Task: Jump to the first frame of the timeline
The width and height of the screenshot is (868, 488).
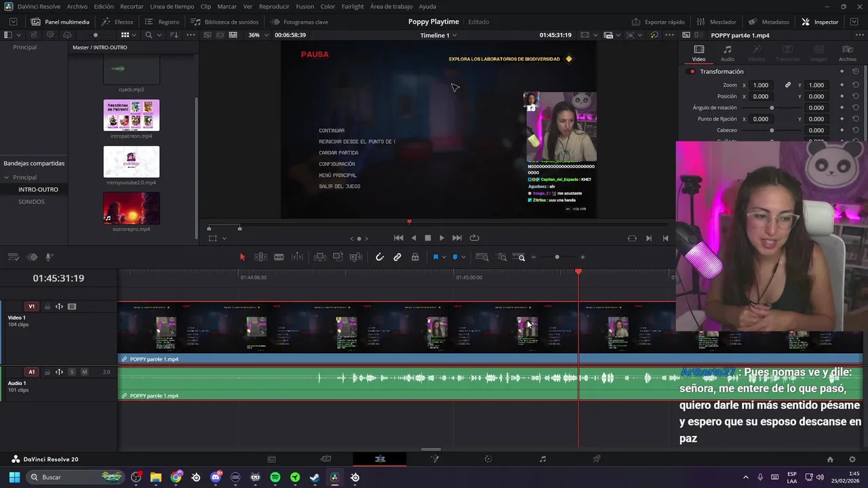Action: tap(399, 238)
